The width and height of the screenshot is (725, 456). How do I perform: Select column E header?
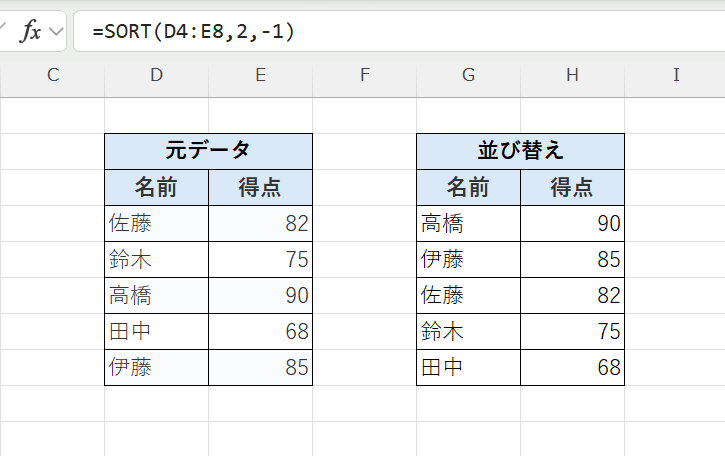[x=260, y=74]
